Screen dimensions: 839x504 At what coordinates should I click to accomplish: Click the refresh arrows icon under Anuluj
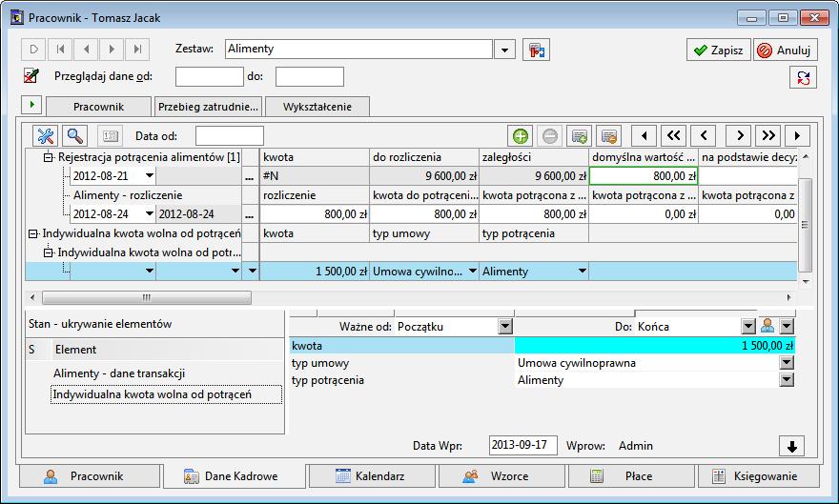click(803, 77)
